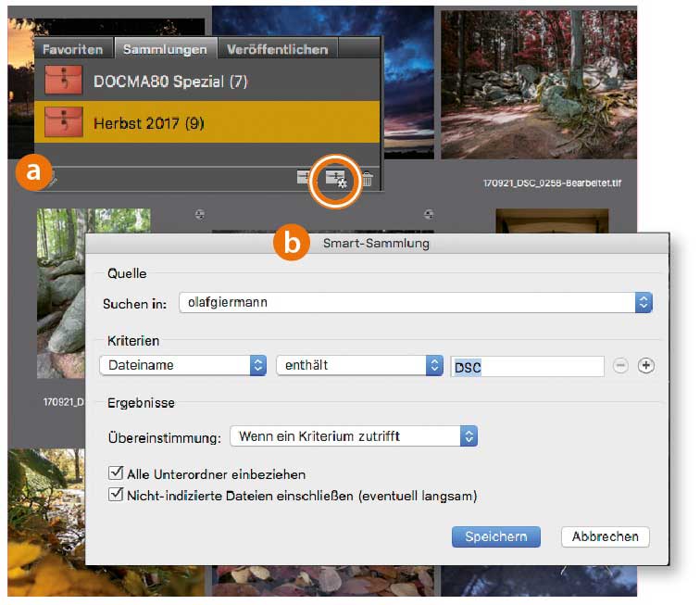This screenshot has height=605, width=700.
Task: Switch to the Sammlungen tab
Action: tap(165, 49)
